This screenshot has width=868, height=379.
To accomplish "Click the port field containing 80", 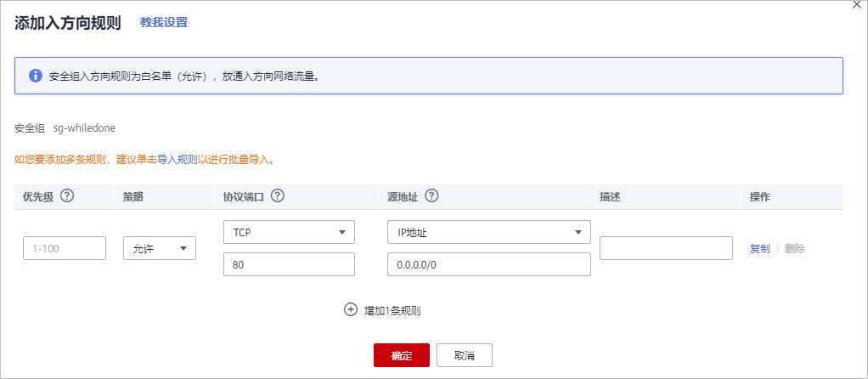I will [288, 265].
